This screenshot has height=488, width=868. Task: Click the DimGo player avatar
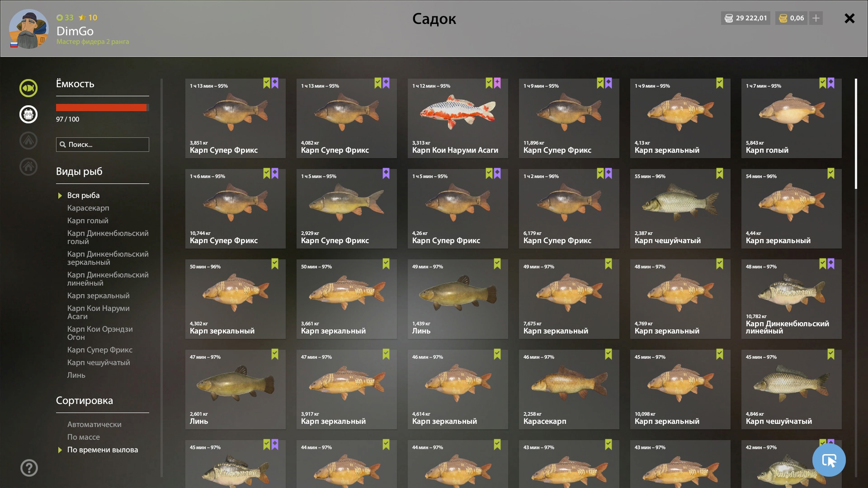click(x=29, y=29)
